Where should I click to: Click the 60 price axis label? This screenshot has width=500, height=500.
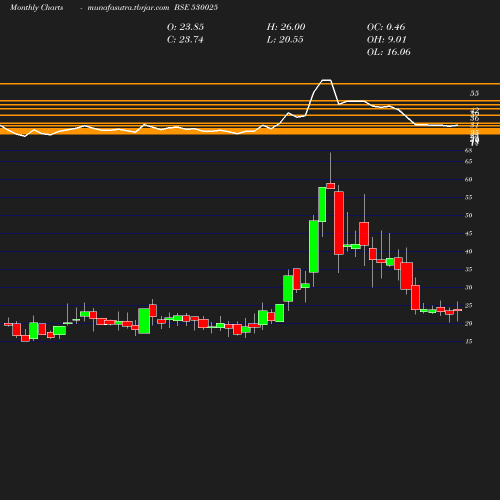tap(468, 179)
